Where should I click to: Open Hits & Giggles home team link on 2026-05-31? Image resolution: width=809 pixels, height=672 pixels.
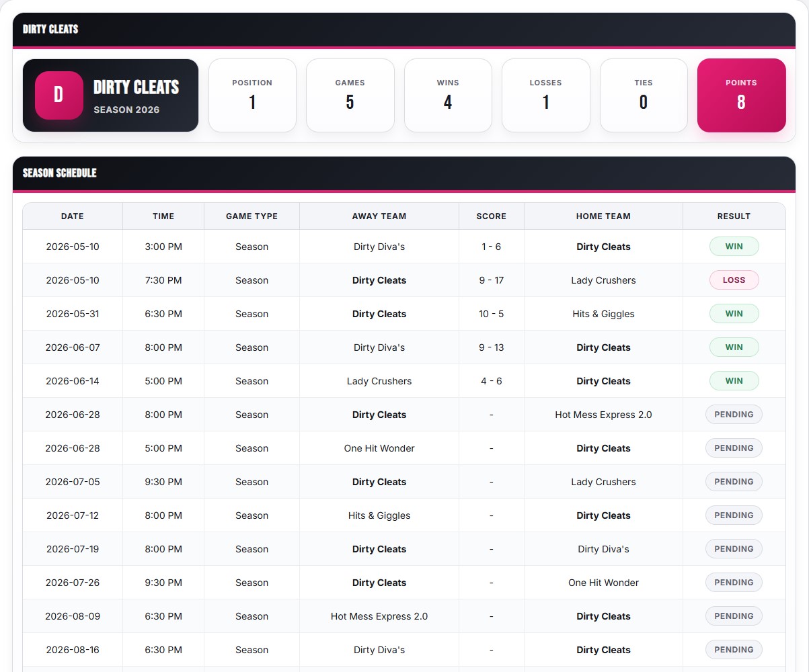pyautogui.click(x=603, y=314)
